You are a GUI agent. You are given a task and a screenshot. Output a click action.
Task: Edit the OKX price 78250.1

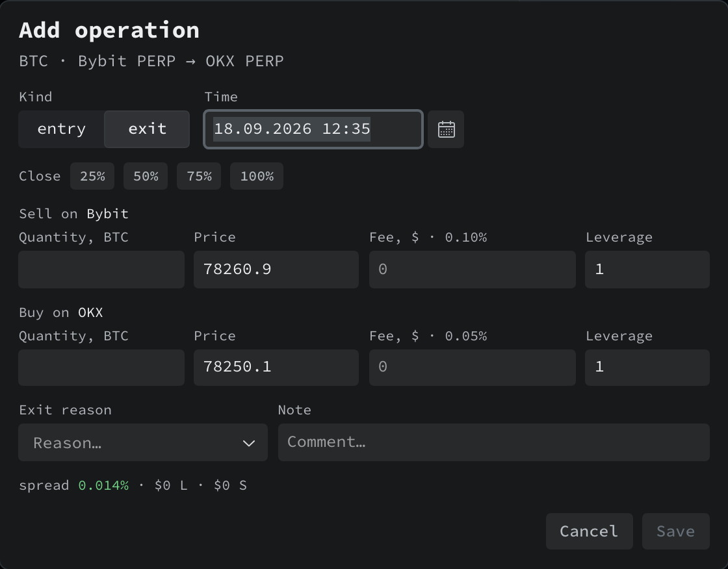tap(276, 368)
